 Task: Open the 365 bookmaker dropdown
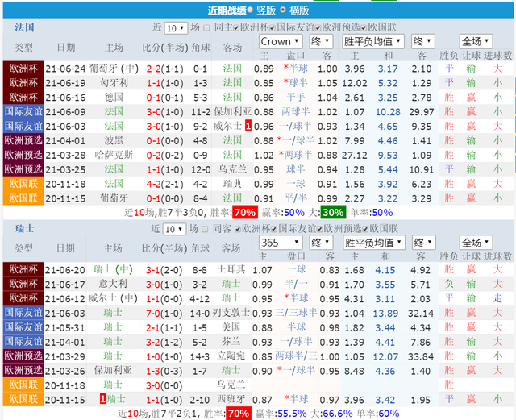[281, 243]
